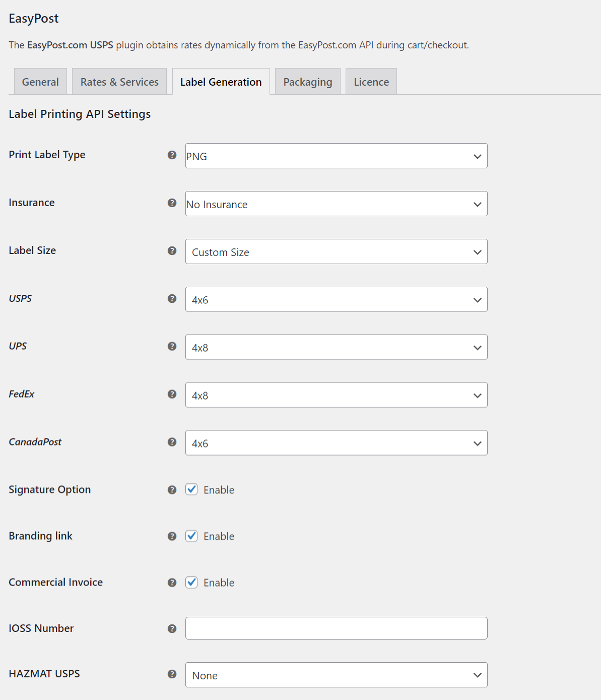The width and height of the screenshot is (601, 700).
Task: Expand the Insurance dropdown
Action: (x=336, y=204)
